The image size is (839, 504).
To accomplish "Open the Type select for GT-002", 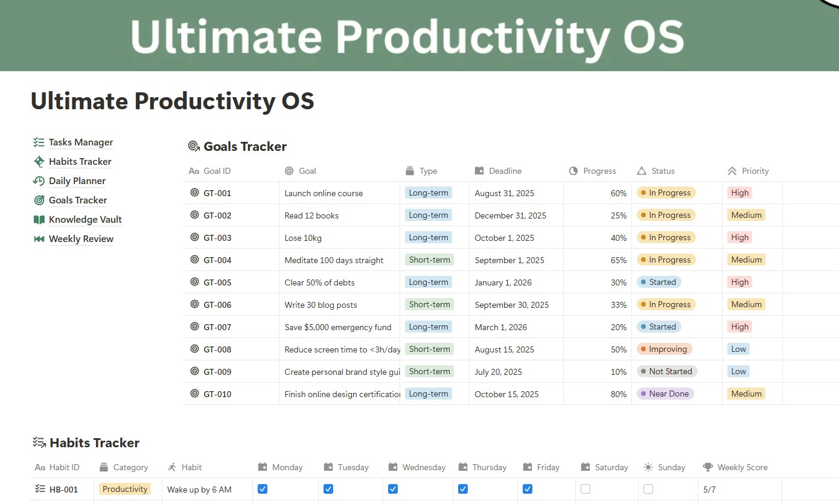I will (429, 215).
